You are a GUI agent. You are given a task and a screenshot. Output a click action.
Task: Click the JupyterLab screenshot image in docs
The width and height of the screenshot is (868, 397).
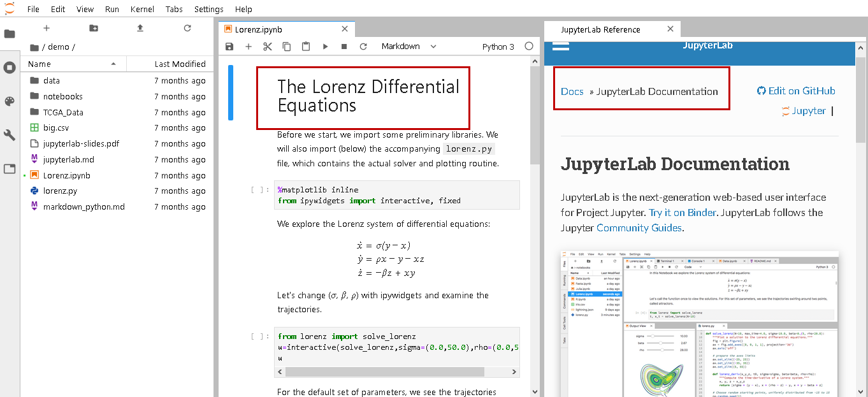[699, 324]
